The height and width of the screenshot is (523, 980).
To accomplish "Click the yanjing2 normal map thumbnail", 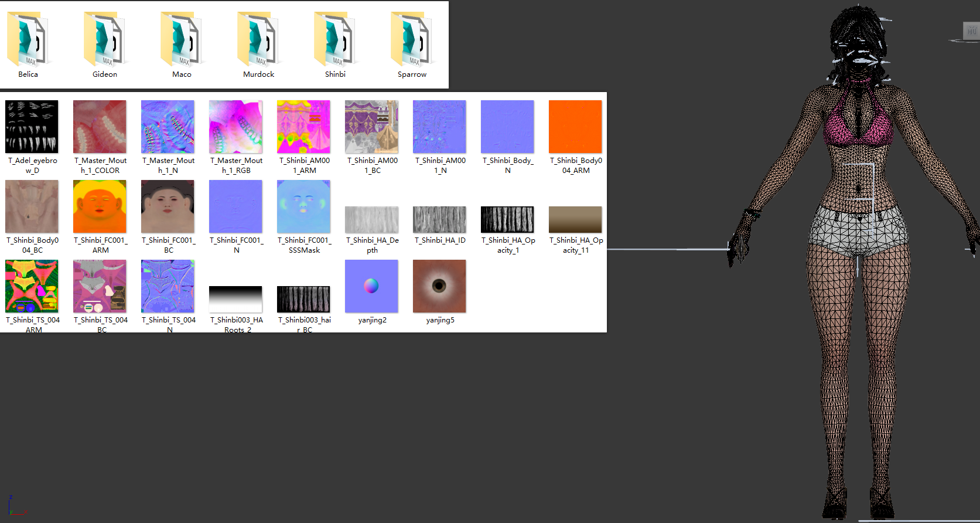I will (x=371, y=286).
